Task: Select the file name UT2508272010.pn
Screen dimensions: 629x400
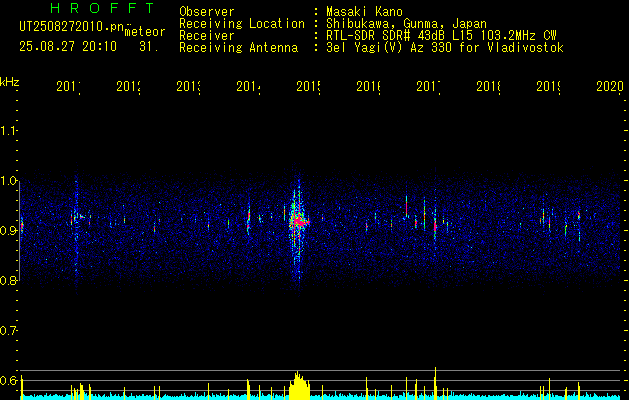Action: (71, 27)
